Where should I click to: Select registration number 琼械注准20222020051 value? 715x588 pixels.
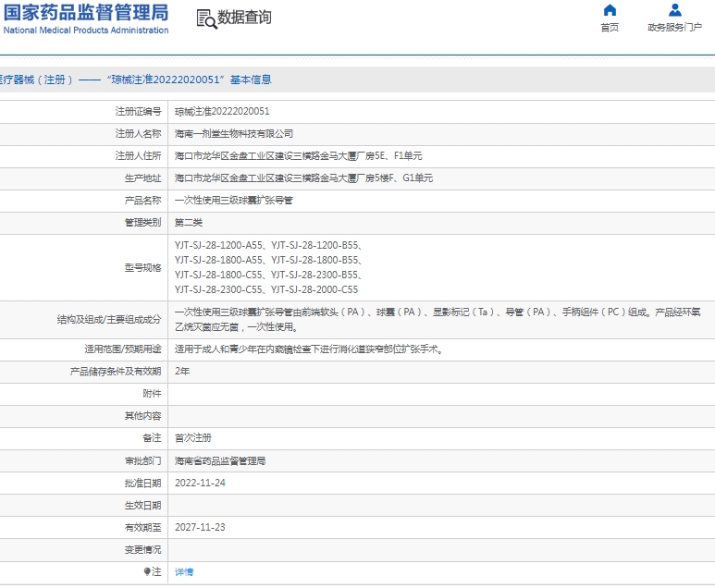[x=222, y=111]
